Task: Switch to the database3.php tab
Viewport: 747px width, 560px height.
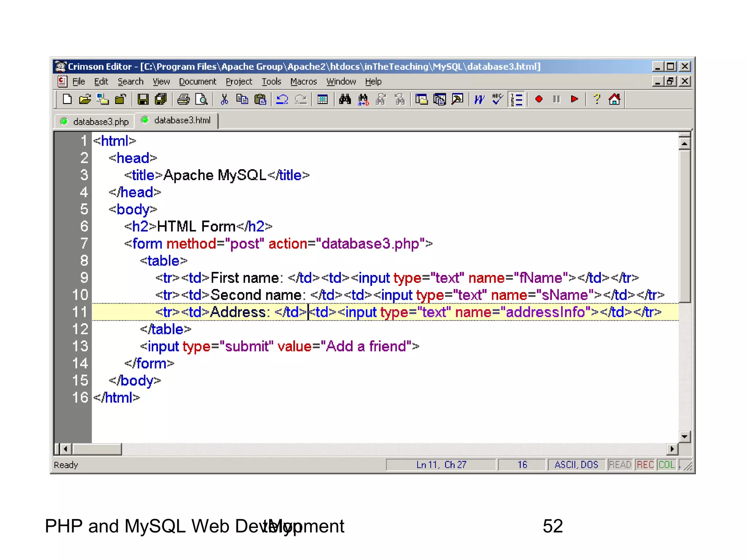Action: tap(95, 121)
